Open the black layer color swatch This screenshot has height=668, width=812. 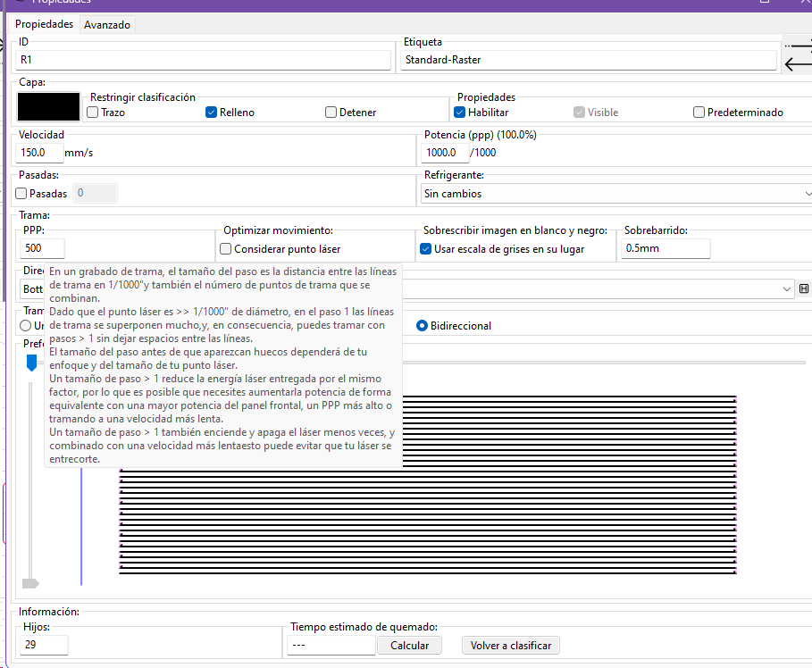pos(48,106)
